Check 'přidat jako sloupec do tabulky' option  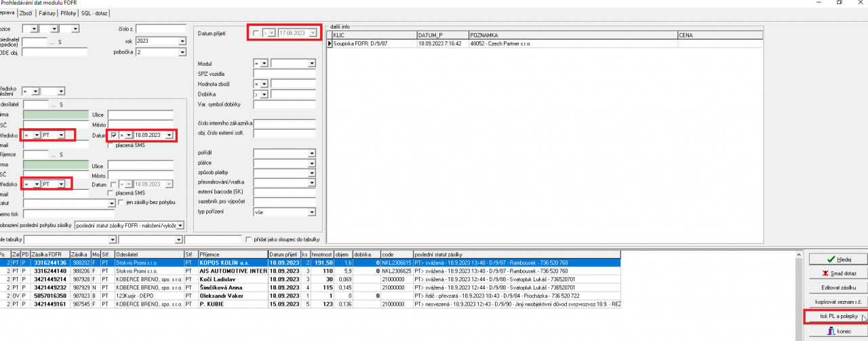pyautogui.click(x=248, y=239)
